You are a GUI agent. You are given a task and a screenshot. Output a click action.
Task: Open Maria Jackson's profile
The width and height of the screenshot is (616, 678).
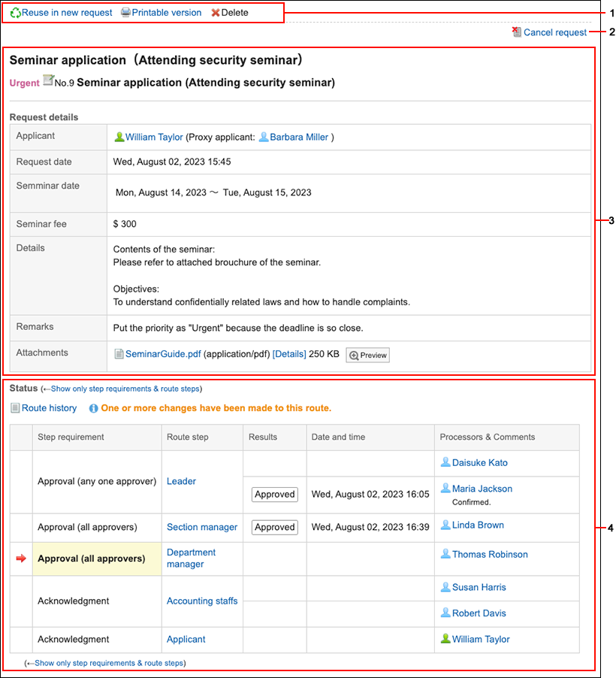click(x=482, y=489)
